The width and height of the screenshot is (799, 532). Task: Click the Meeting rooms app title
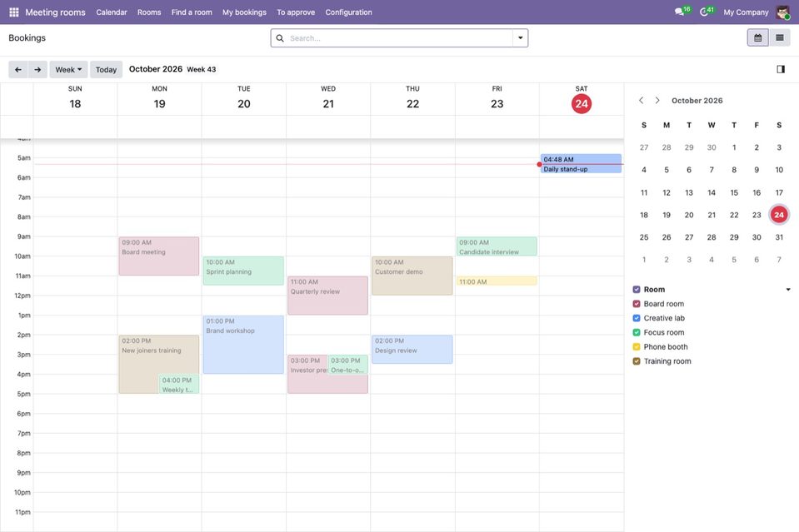(x=56, y=12)
